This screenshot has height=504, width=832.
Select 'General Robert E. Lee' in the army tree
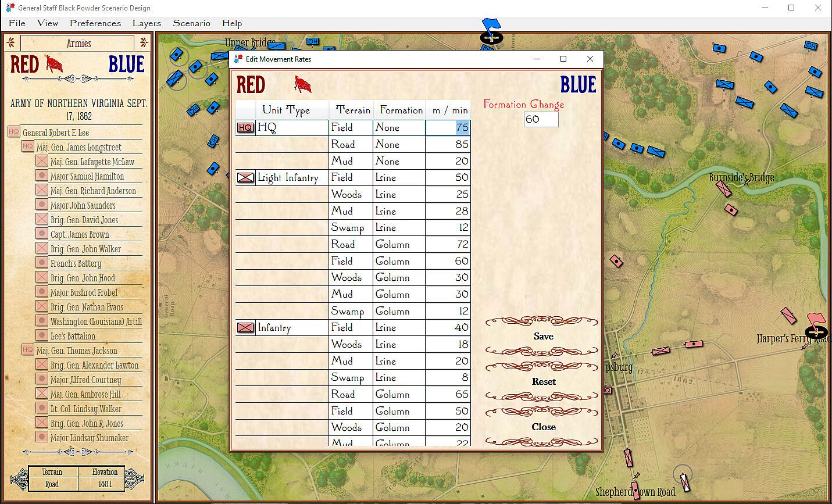56,133
